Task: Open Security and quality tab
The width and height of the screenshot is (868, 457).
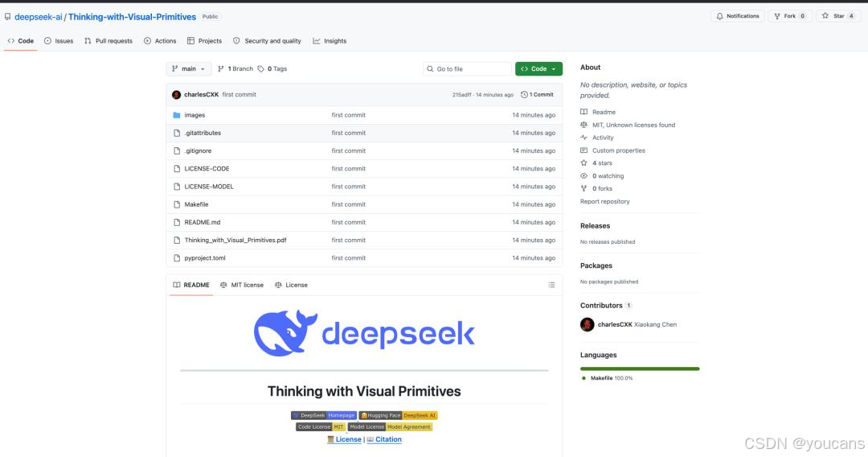Action: [x=268, y=41]
